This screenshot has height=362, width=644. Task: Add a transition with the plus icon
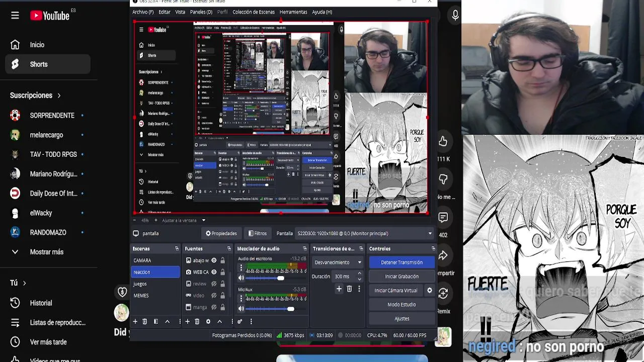click(x=339, y=289)
